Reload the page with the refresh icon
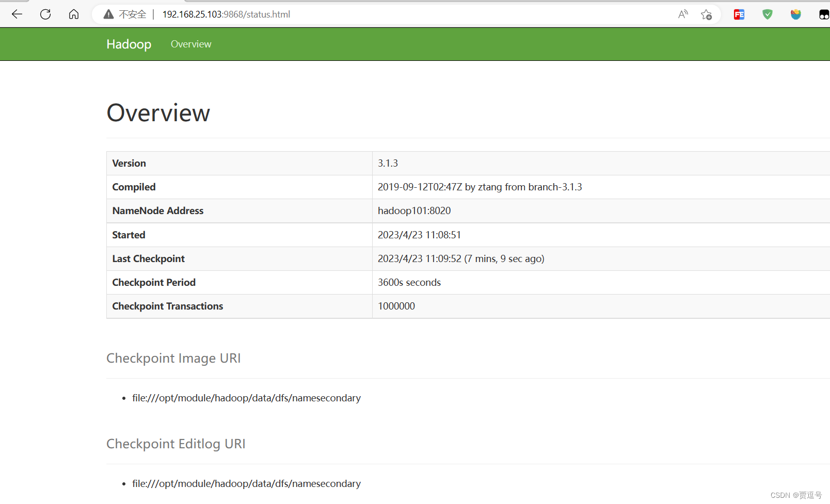This screenshot has height=504, width=830. click(x=45, y=14)
